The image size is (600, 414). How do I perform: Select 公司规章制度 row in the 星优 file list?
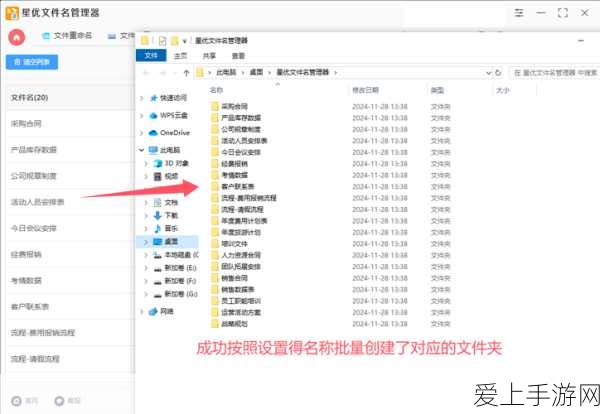(70, 176)
